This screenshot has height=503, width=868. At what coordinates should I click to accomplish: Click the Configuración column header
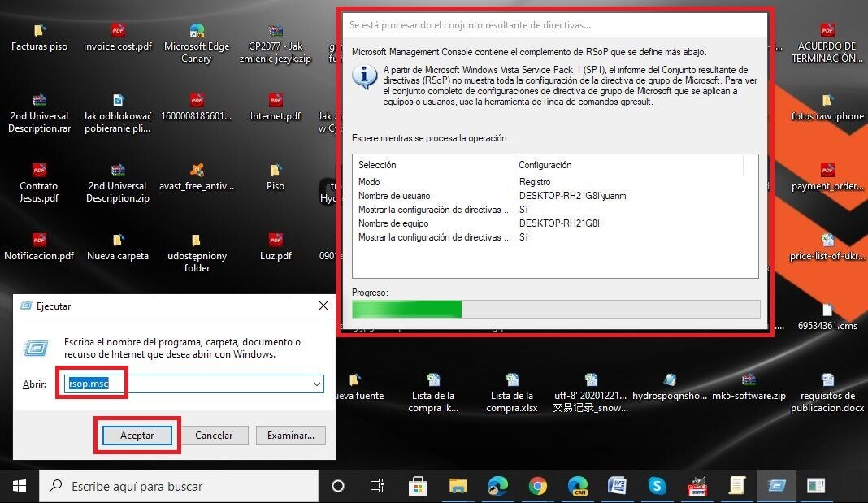[628, 165]
